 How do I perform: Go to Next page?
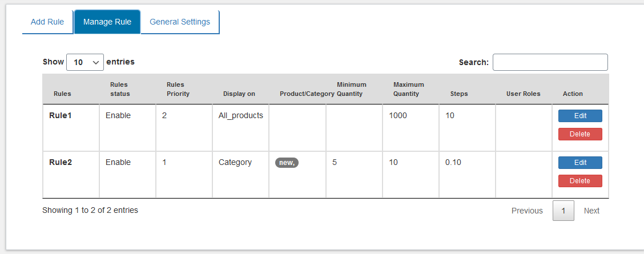tap(591, 211)
